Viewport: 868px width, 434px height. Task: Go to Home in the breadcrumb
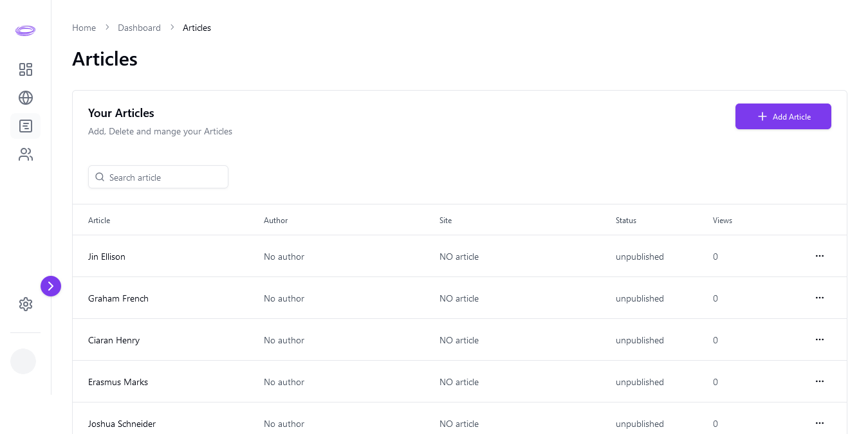(84, 28)
